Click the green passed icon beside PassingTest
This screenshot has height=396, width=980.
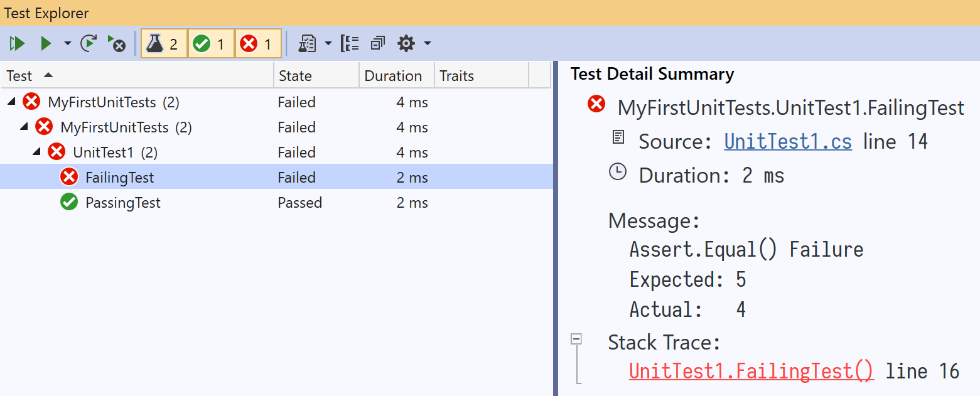point(69,202)
